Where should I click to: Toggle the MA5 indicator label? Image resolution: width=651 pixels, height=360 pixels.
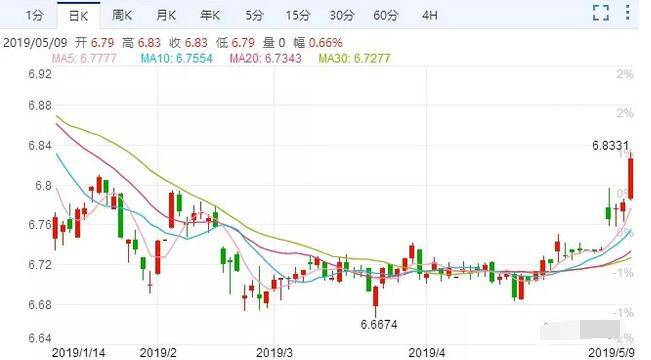(x=84, y=58)
